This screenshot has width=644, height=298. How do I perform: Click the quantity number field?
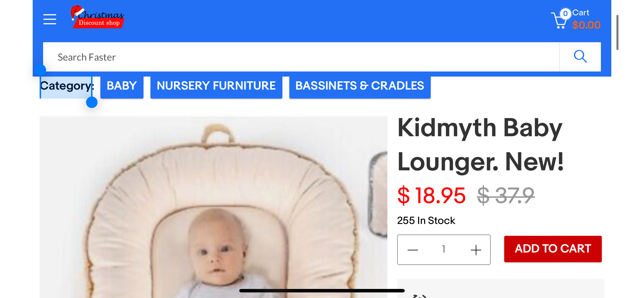coord(443,249)
